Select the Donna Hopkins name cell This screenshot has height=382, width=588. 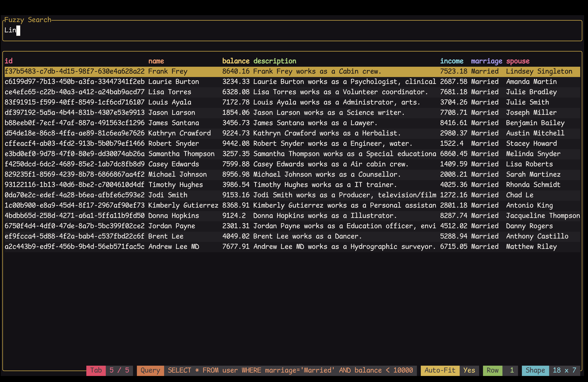click(x=173, y=216)
